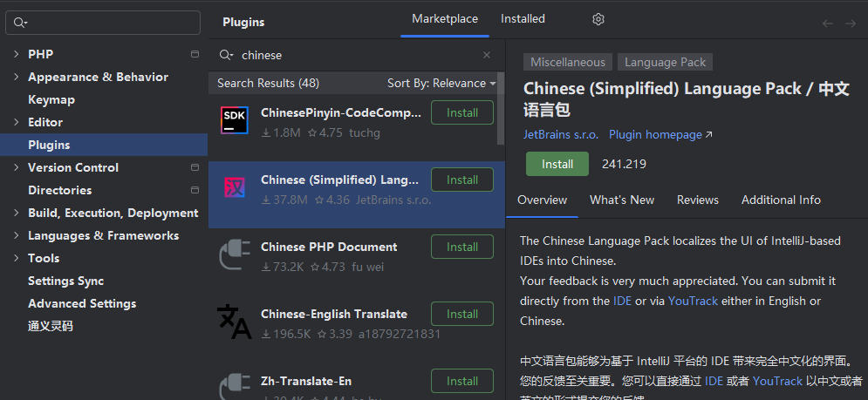Open the settings search magnifier dropdown

pos(20,23)
